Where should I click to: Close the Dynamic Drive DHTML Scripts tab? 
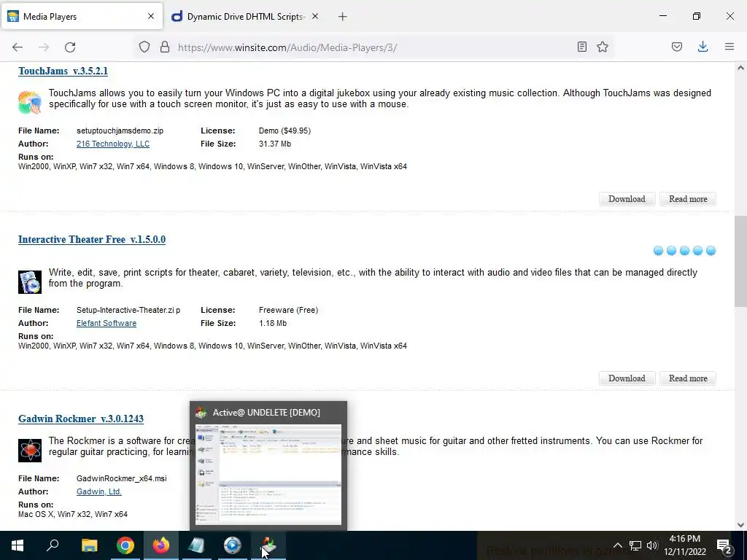point(315,16)
